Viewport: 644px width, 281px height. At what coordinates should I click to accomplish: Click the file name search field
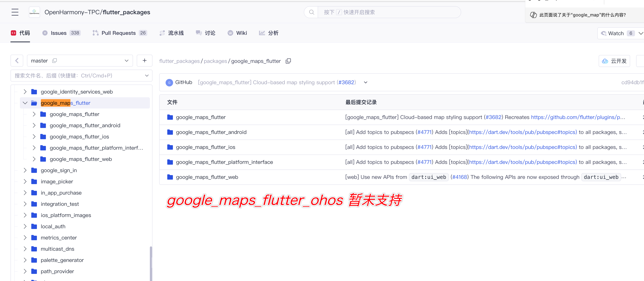[x=75, y=75]
